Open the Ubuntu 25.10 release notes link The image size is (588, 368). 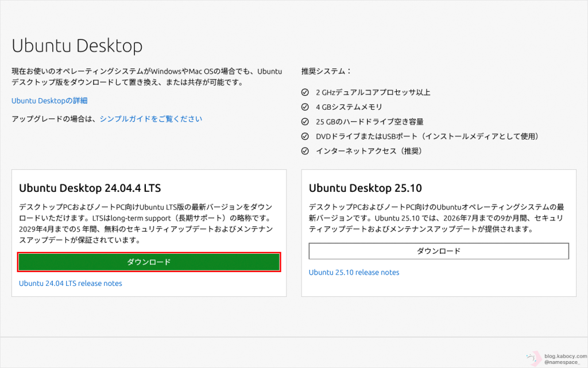click(x=354, y=272)
